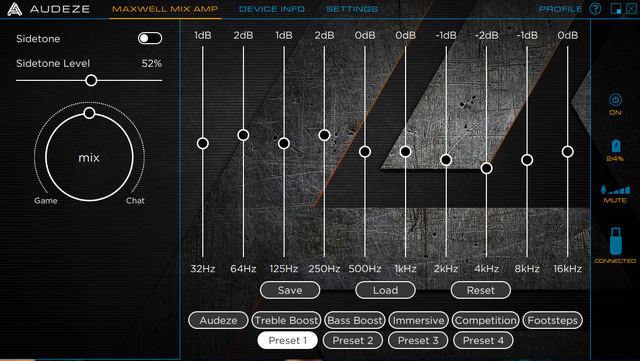Choose Preset 2 slot
The image size is (640, 361).
(x=353, y=340)
